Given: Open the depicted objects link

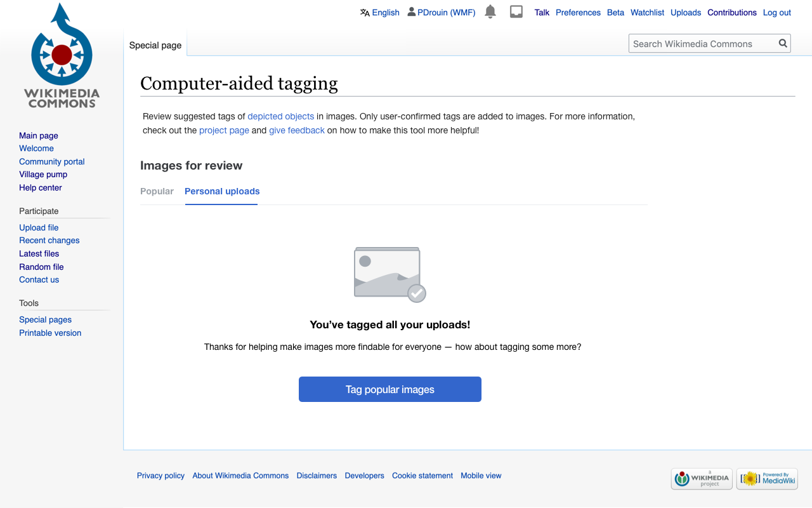Looking at the screenshot, I should pos(281,116).
